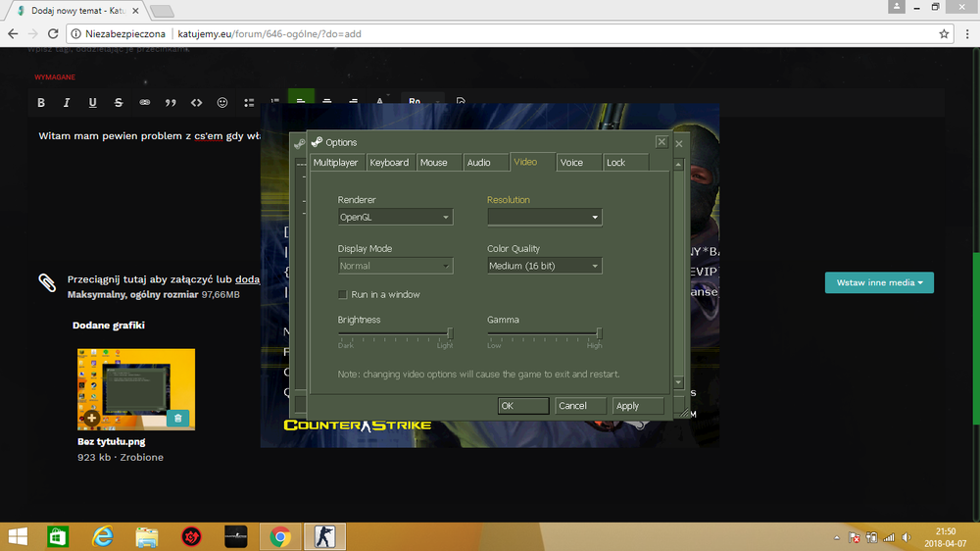Launch Internet Explorer from the taskbar
The height and width of the screenshot is (551, 980).
103,536
